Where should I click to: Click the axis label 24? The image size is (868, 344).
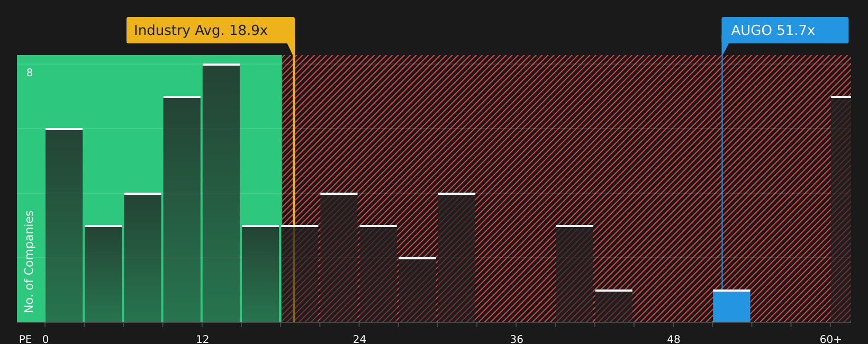(359, 339)
